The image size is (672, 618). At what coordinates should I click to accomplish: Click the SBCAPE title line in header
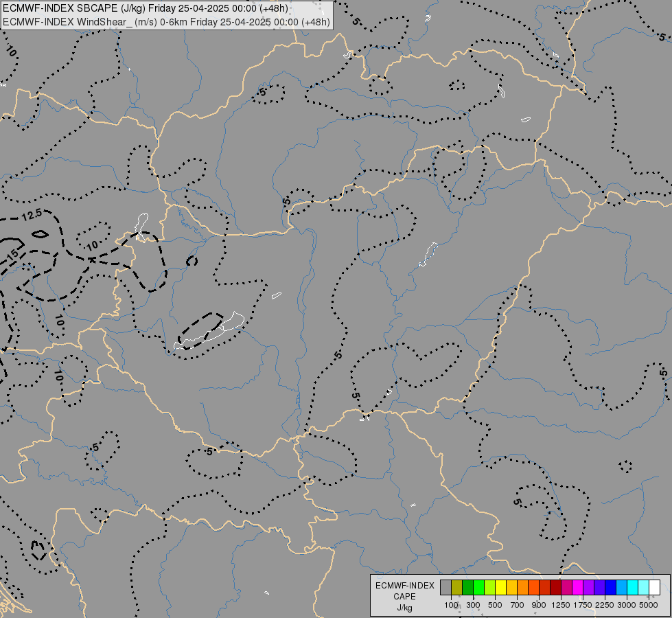(x=146, y=8)
